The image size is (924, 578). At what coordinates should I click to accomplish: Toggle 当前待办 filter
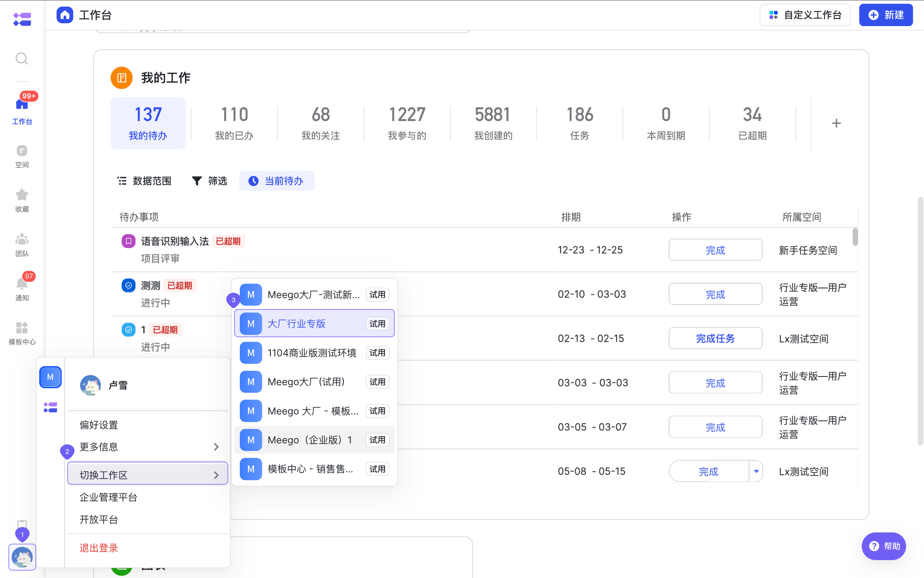[277, 181]
